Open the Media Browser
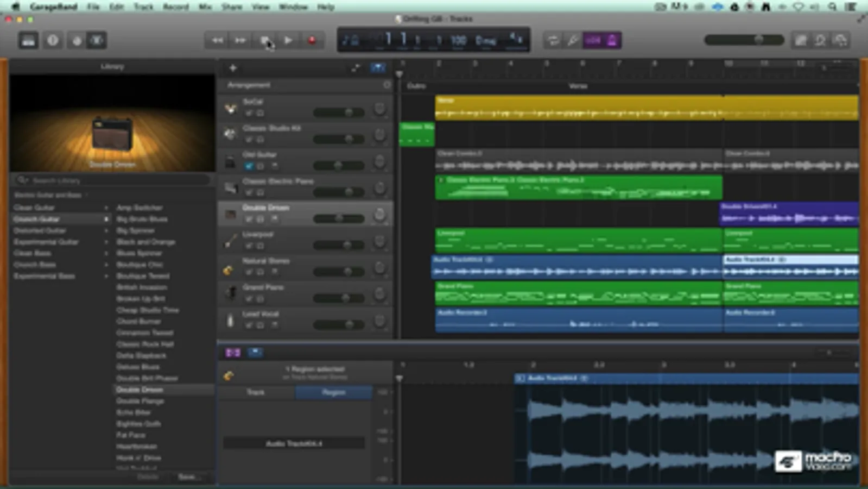This screenshot has width=868, height=489. pyautogui.click(x=840, y=40)
